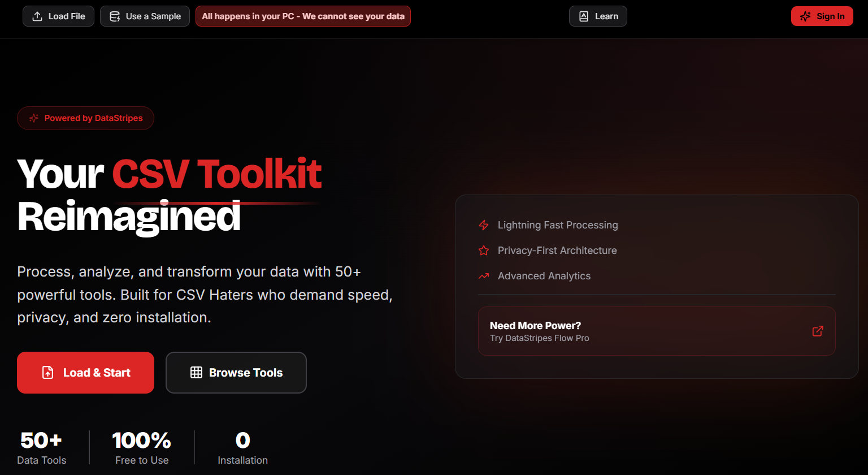Click the sparkle icon in Powered by DataStripes
This screenshot has height=475, width=868.
tap(34, 118)
